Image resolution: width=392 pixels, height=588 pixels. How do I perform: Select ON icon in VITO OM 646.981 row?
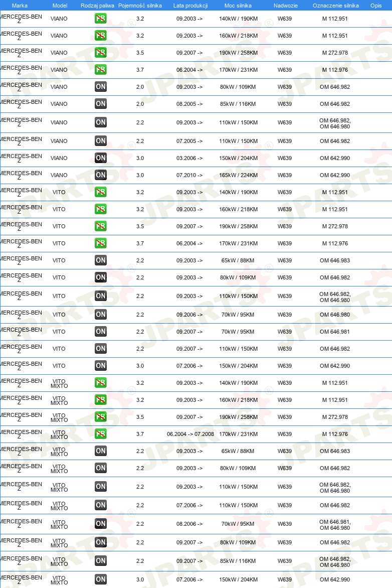tap(100, 332)
